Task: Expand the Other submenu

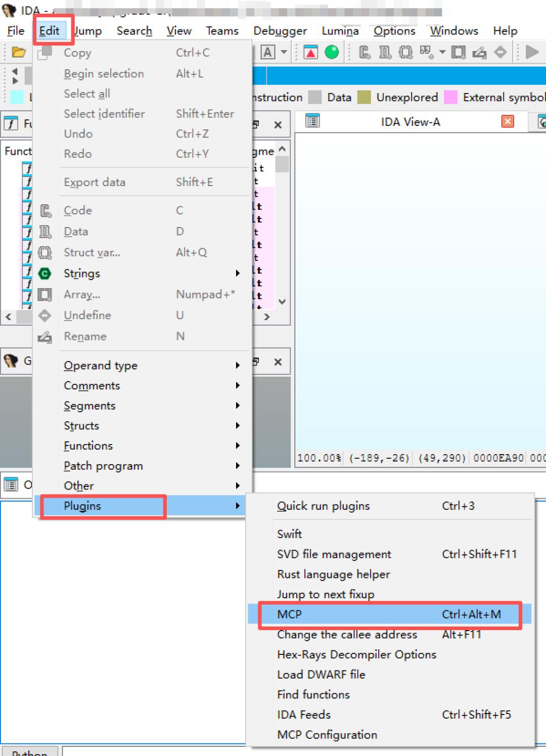Action: (x=143, y=486)
